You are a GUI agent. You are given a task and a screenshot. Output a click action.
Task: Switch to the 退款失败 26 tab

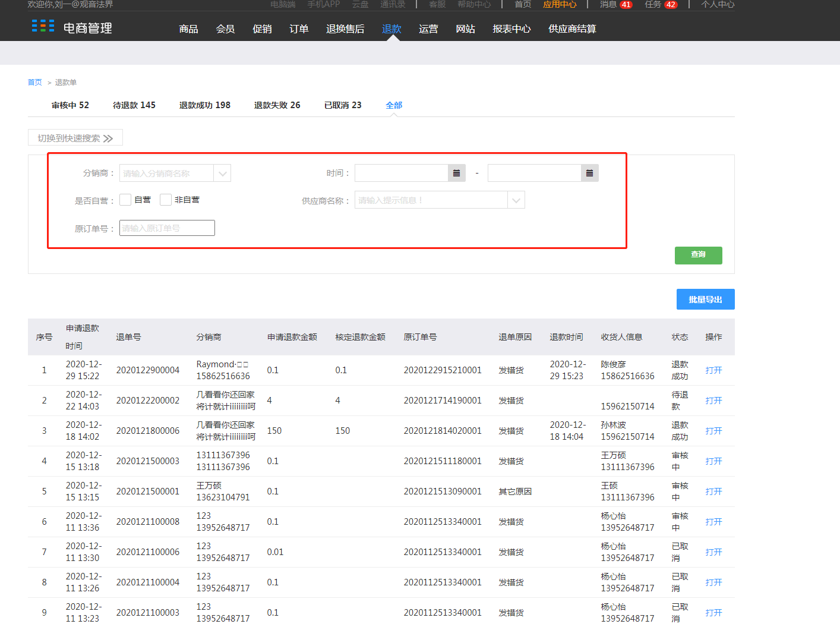point(277,105)
